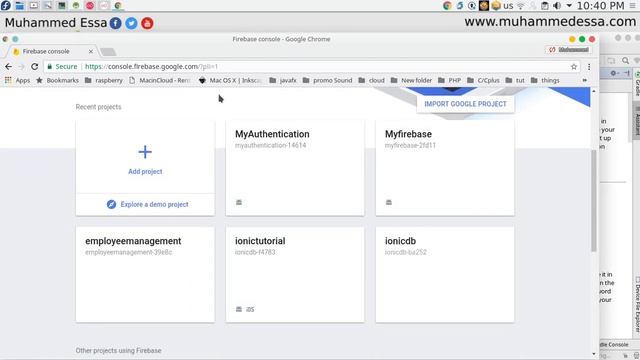Viewport: 640px width, 360px height.
Task: Open the promo Sound bookmark folder
Action: point(327,80)
